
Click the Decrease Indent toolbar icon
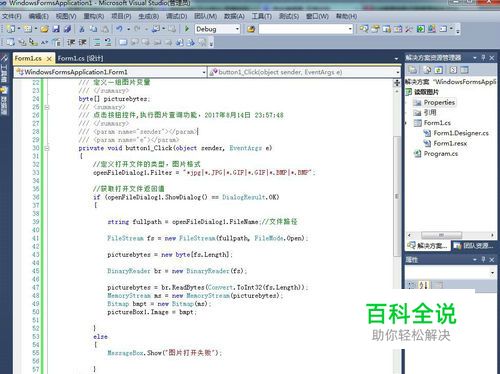[71, 42]
